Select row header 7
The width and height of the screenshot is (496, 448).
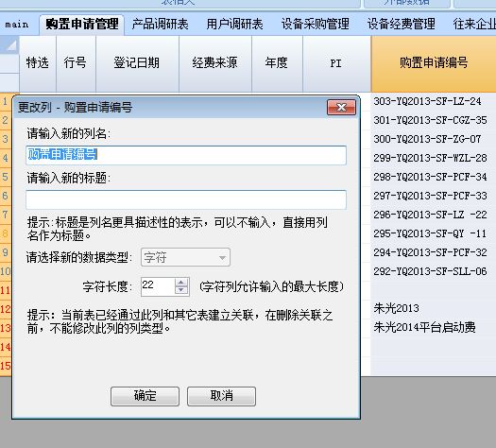pos(6,215)
